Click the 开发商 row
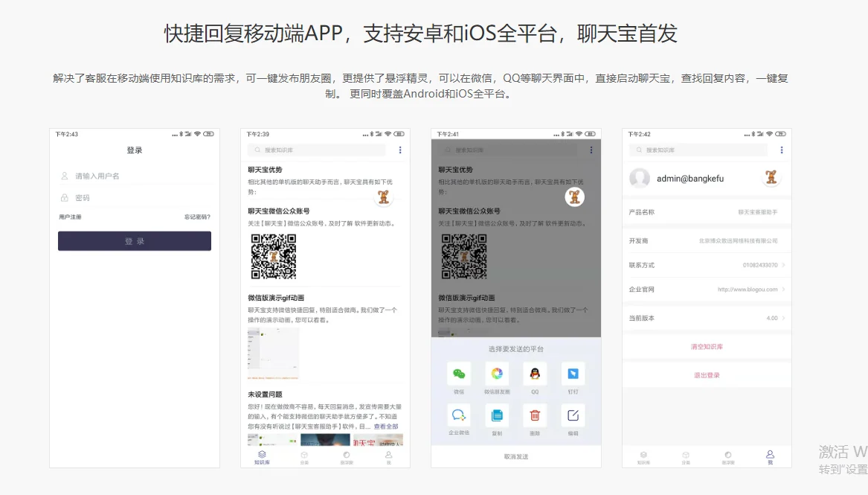Image resolution: width=868 pixels, height=495 pixels. (707, 241)
